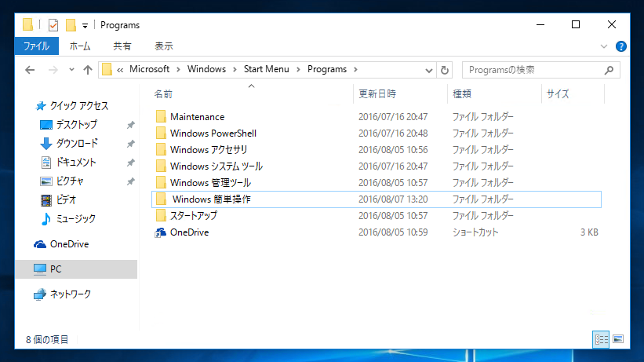644x362 pixels.
Task: Open Help with the blue question icon
Action: point(621,46)
